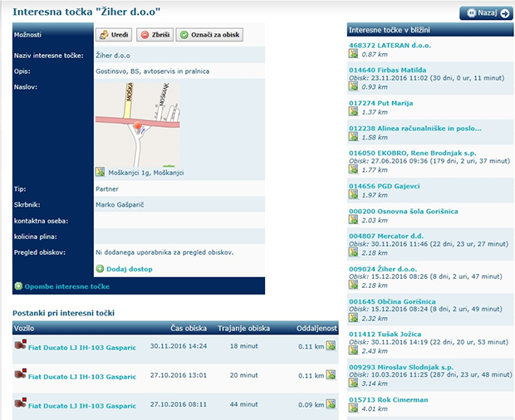Screen dimensions: 515x420
Task: Show map for LATERAN 0.87 km icon
Action: (x=353, y=54)
